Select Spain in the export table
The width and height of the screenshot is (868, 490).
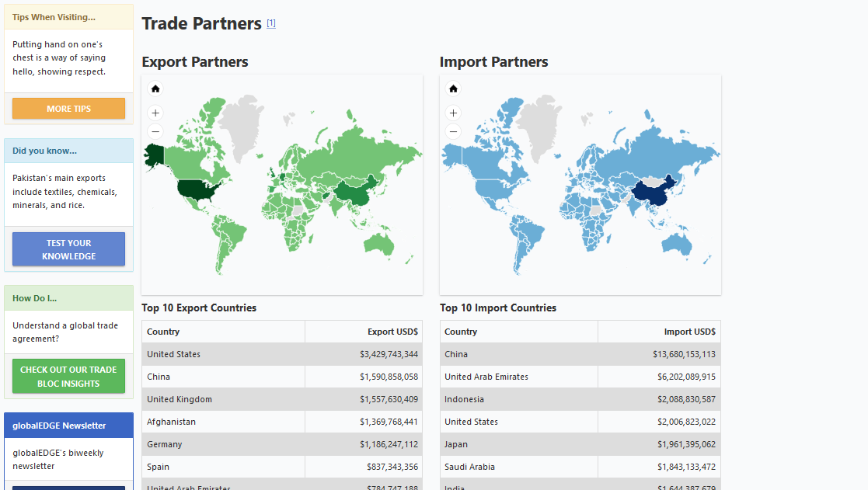158,467
